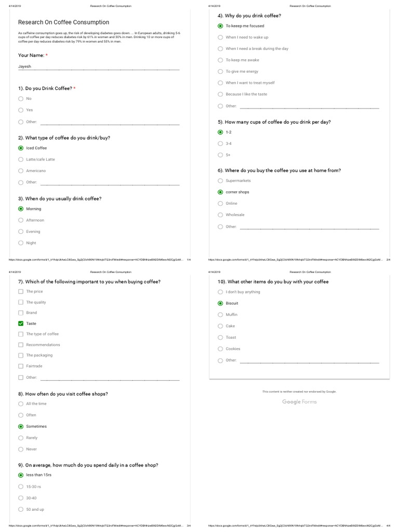Choose "No" under Do you Drink Coffee
This screenshot has width=399, height=532.
21,99
